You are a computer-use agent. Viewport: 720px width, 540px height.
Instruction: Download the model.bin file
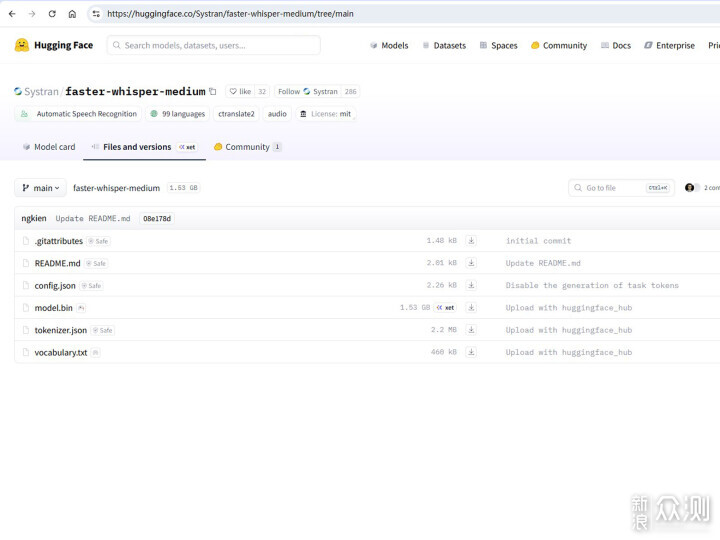[471, 308]
